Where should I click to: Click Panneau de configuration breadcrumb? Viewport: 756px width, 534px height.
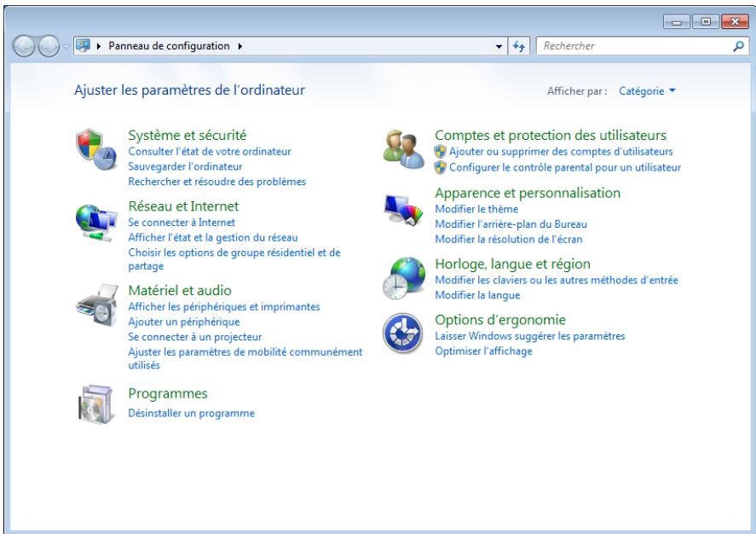pyautogui.click(x=169, y=46)
